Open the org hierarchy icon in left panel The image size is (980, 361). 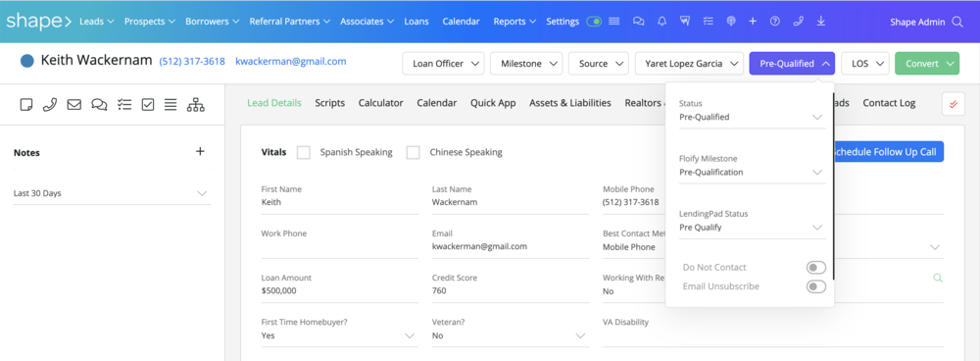196,105
